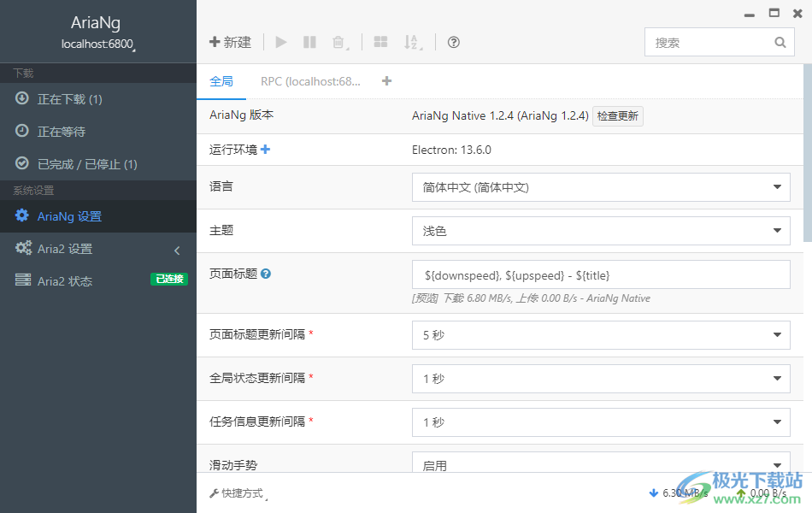Open 正在等待 list

click(98, 132)
